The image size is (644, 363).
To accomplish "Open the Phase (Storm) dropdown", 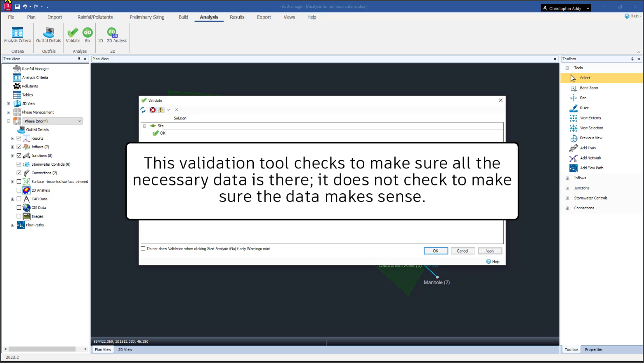I will [53, 121].
